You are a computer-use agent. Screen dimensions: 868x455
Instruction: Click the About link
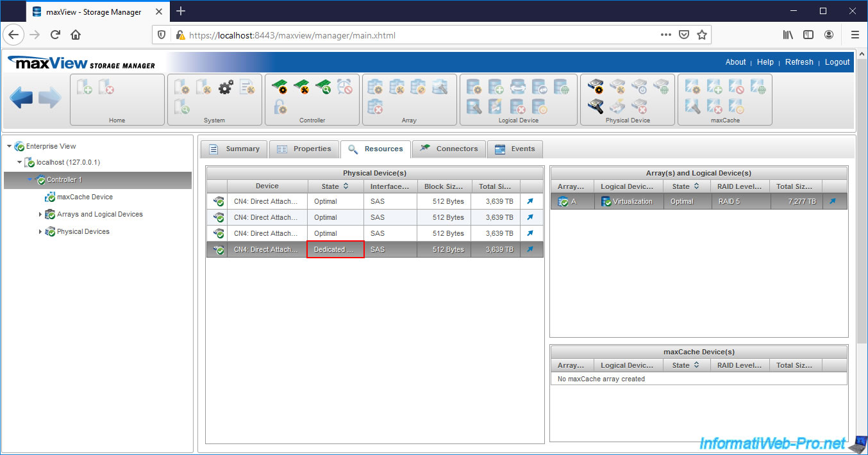click(735, 62)
